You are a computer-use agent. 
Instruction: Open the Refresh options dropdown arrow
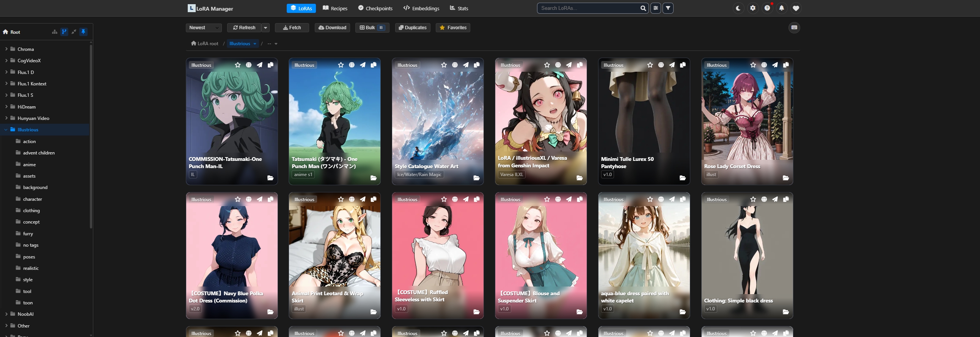click(265, 27)
